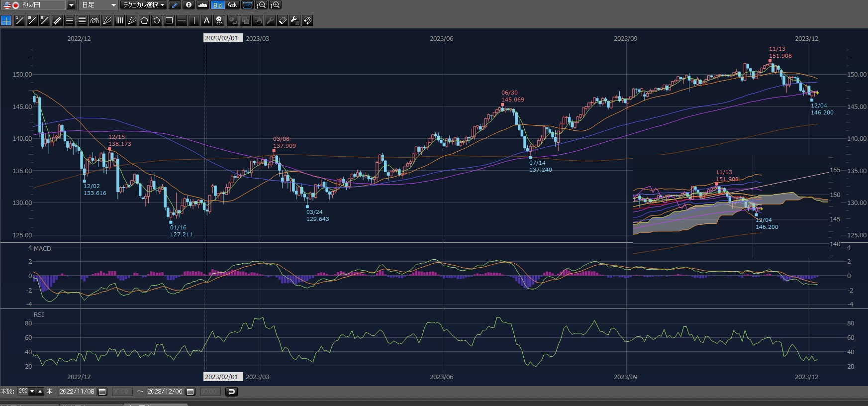This screenshot has height=406, width=868.
Task: Open the テクニカル選択 indicator menu
Action: tap(144, 5)
